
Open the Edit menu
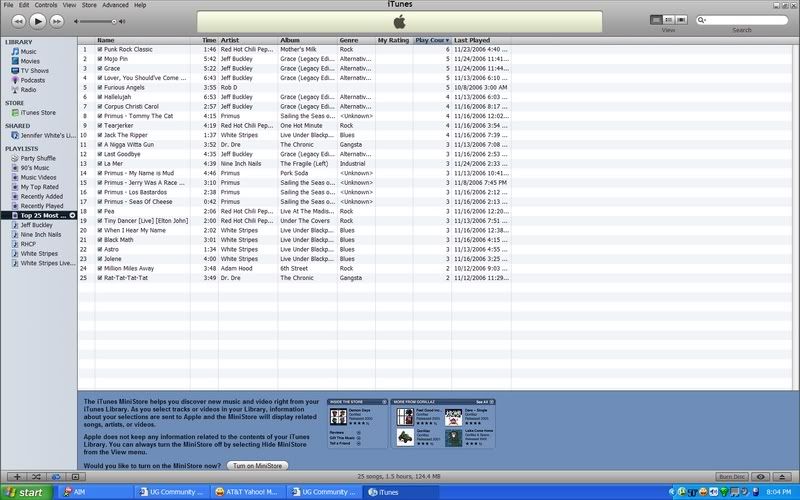click(x=24, y=5)
